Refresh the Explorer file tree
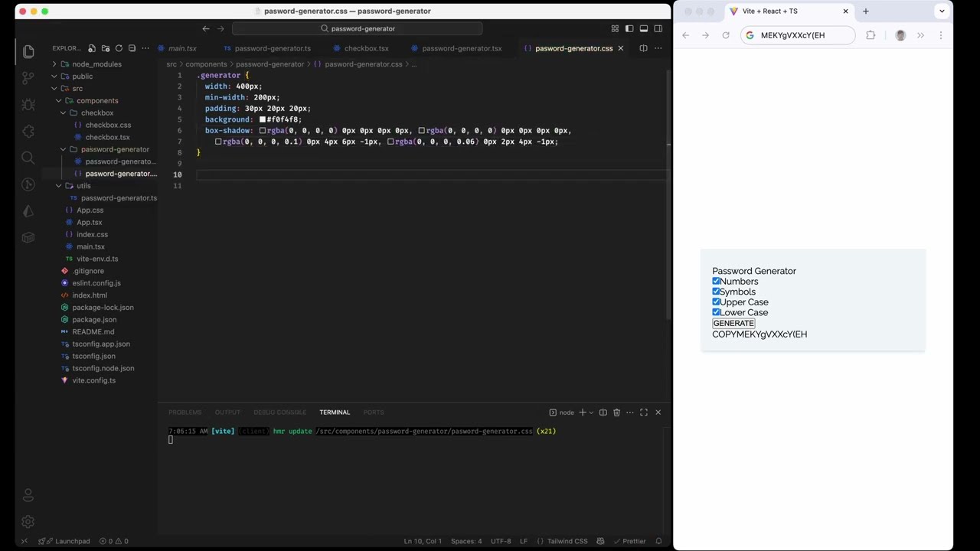This screenshot has width=980, height=551. (x=119, y=48)
